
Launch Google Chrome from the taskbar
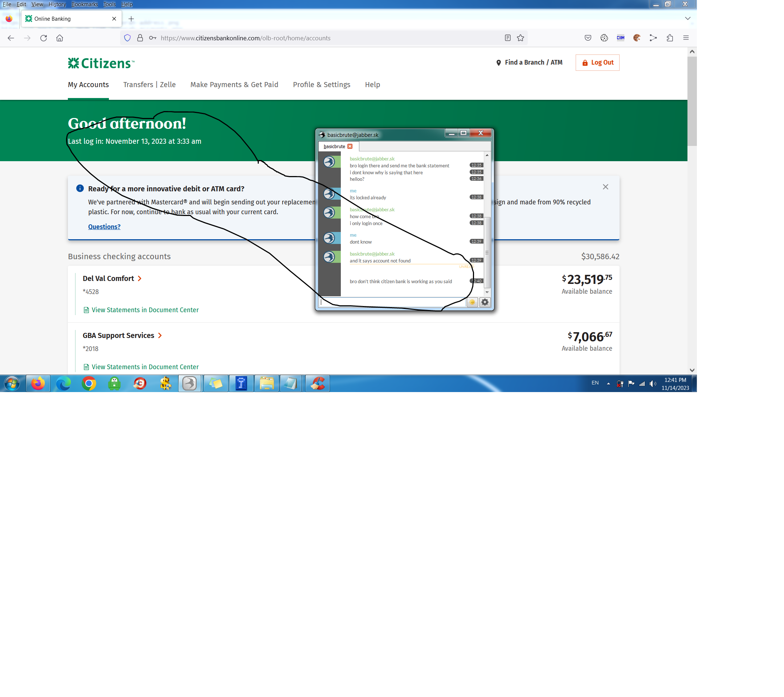click(x=89, y=384)
